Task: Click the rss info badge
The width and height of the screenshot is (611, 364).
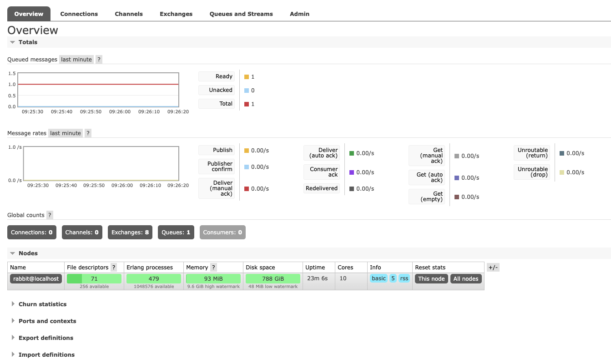Action: (x=404, y=278)
